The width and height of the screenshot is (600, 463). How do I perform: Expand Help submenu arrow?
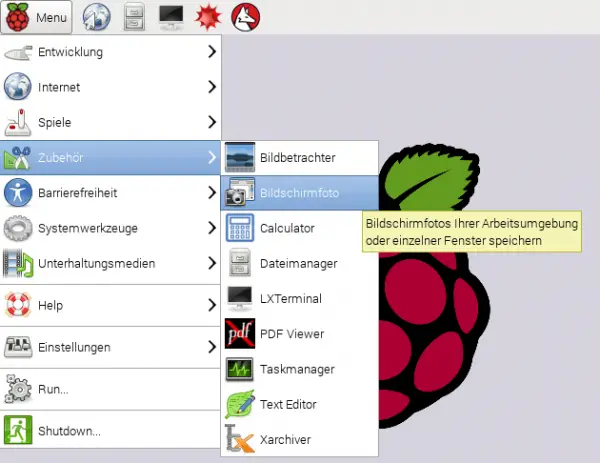(212, 305)
